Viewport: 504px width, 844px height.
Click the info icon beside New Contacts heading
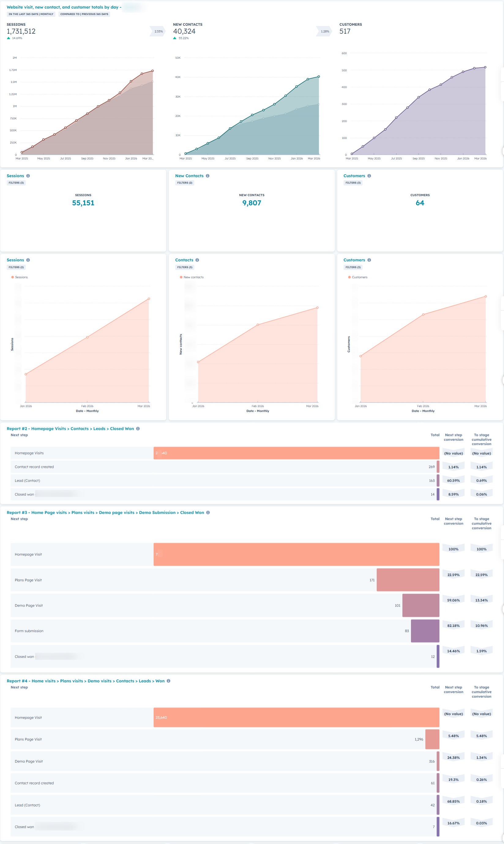[x=208, y=176]
